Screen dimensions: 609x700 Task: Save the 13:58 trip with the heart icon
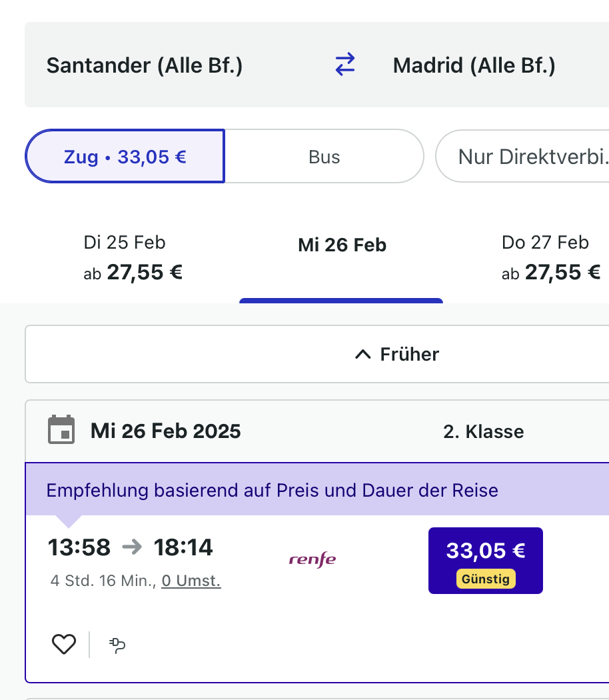coord(64,644)
